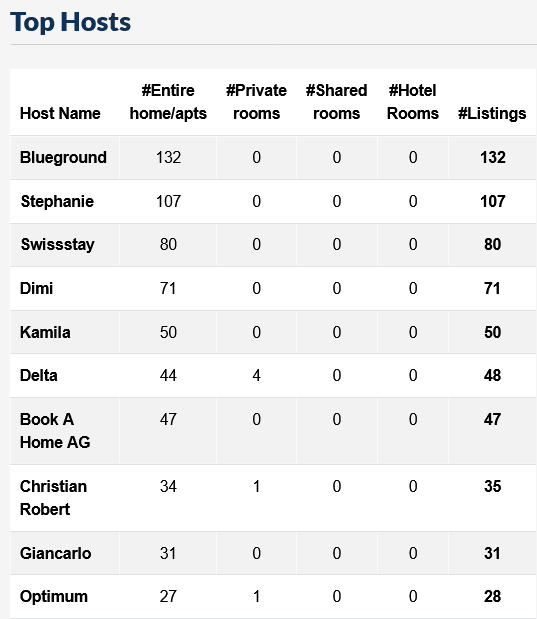Select the Kamila host name
The width and height of the screenshot is (537, 619).
tap(45, 332)
